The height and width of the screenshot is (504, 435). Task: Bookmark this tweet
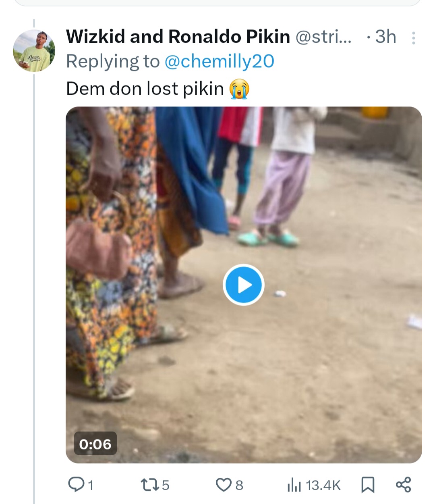367,485
